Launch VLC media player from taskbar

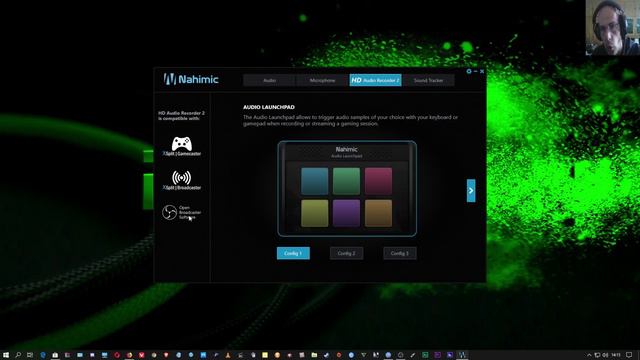227,355
